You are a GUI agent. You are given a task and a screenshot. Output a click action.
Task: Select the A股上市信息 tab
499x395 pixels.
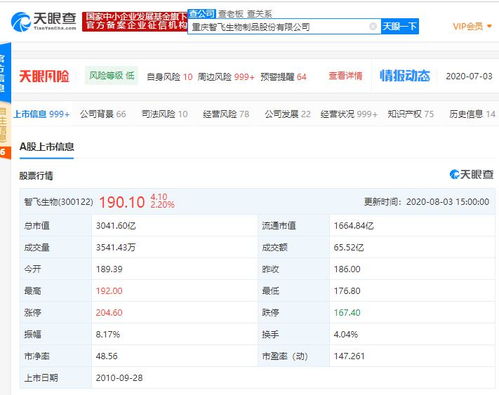click(x=47, y=147)
